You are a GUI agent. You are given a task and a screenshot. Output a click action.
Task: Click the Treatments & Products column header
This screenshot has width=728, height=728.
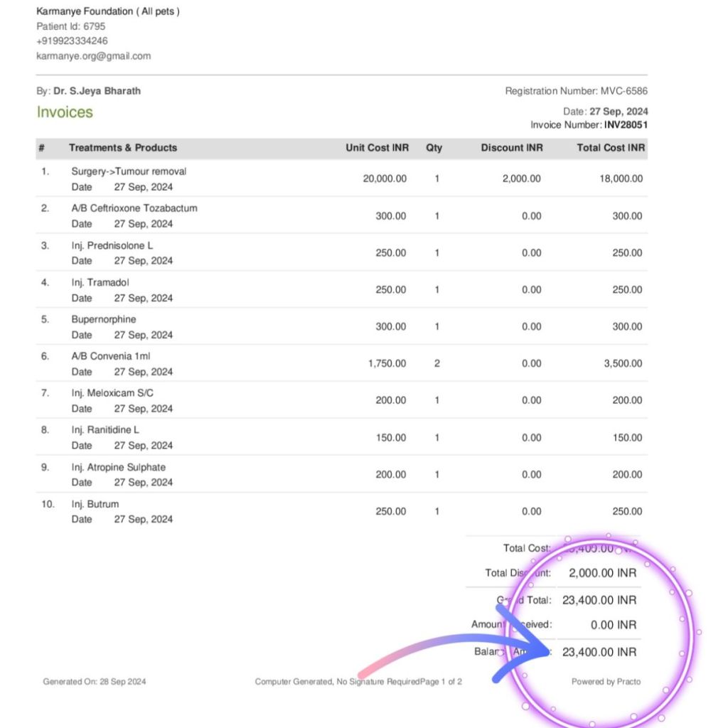[123, 148]
